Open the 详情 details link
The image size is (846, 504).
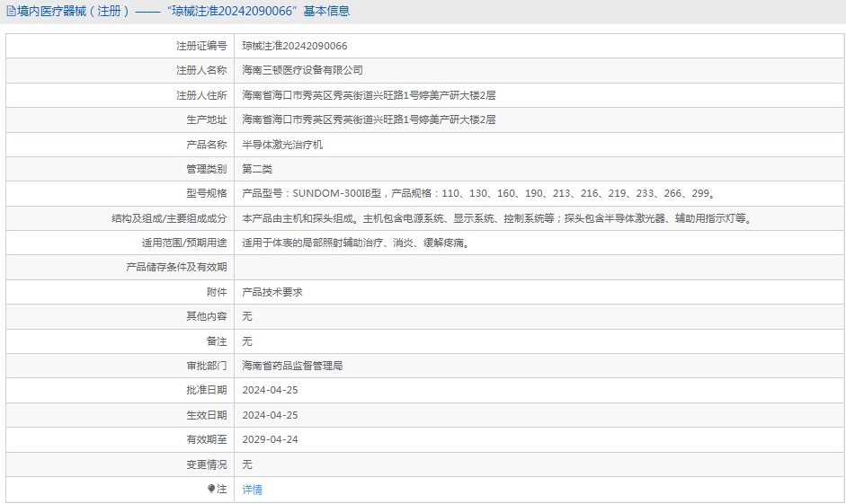pyautogui.click(x=252, y=490)
